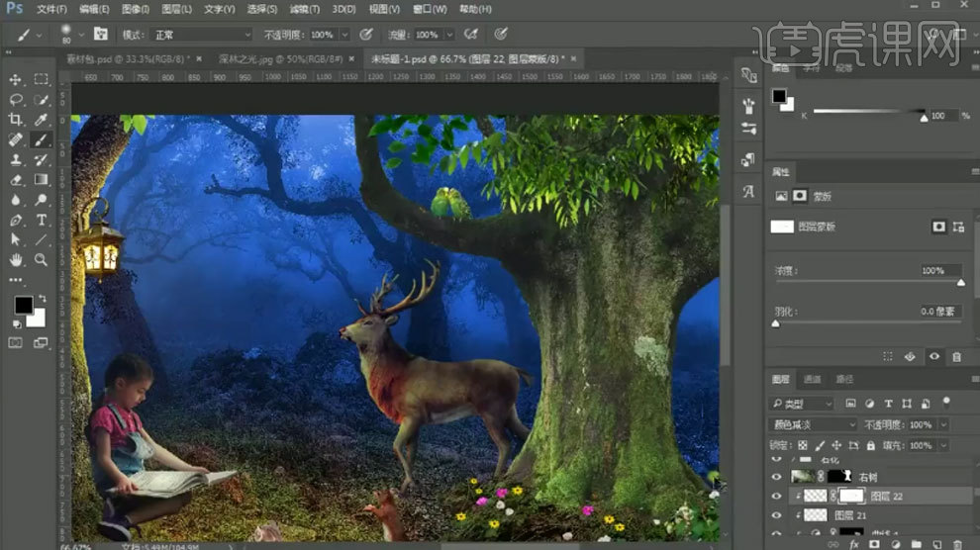
Task: Open the 文件(F) menu
Action: click(51, 9)
